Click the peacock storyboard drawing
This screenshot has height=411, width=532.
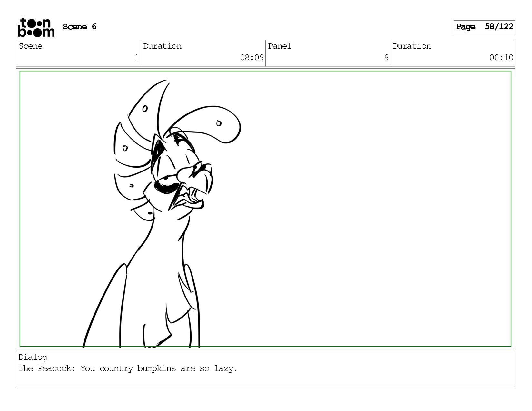(x=162, y=213)
